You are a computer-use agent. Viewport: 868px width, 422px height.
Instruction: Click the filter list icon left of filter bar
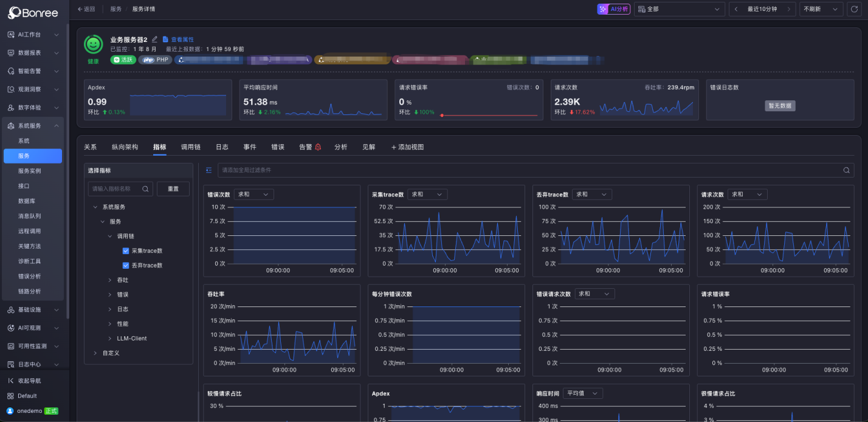click(x=209, y=170)
